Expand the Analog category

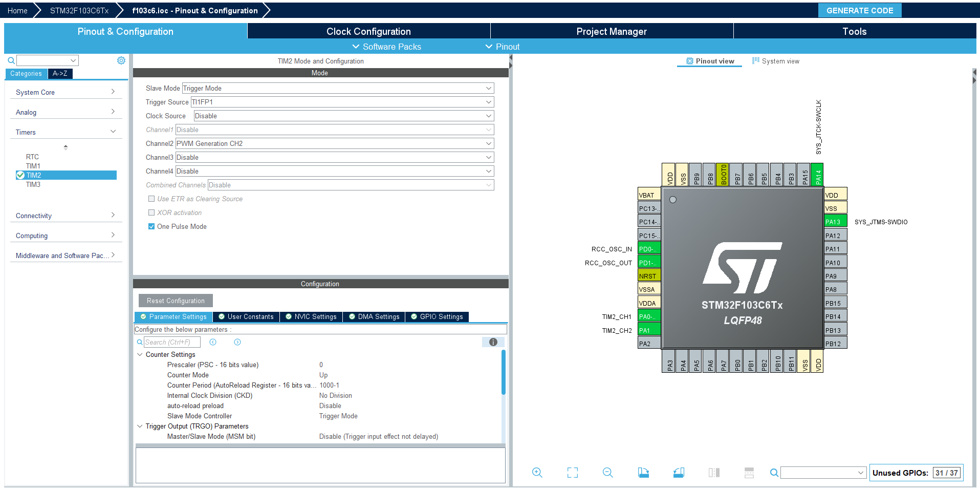click(x=66, y=112)
